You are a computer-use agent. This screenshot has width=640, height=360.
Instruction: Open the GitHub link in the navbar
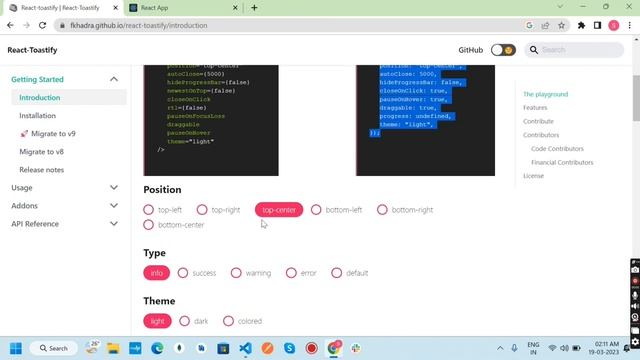coord(470,50)
